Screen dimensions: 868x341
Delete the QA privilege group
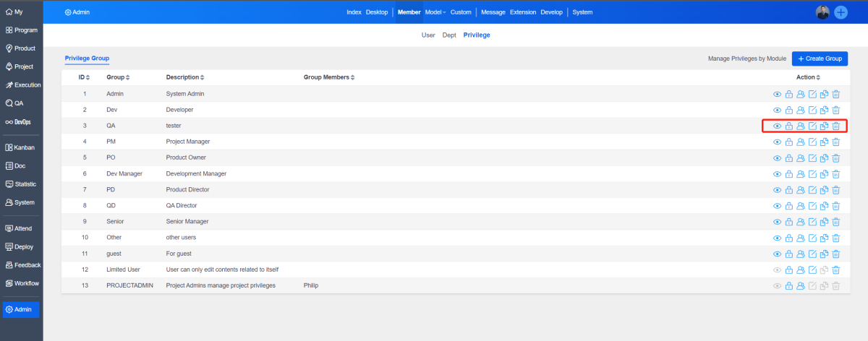click(835, 126)
